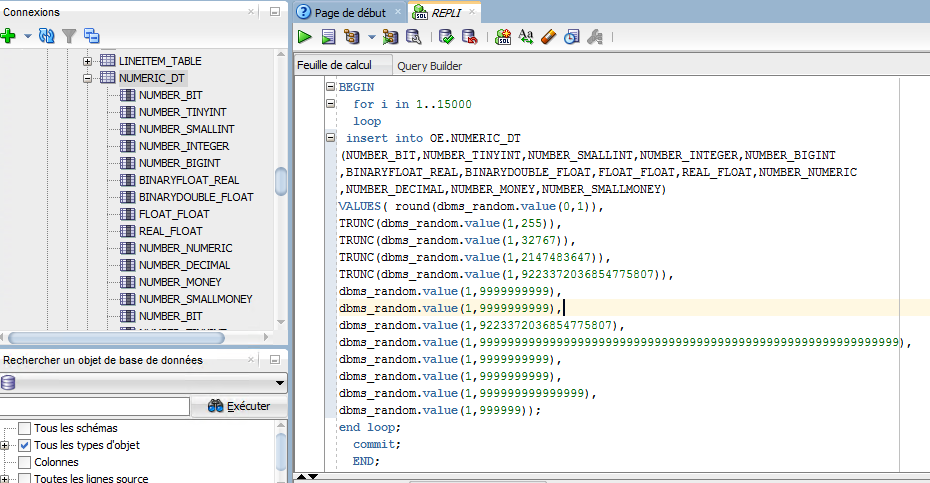Click the NUMERIC_DT table icon
The image size is (930, 483).
coord(107,78)
